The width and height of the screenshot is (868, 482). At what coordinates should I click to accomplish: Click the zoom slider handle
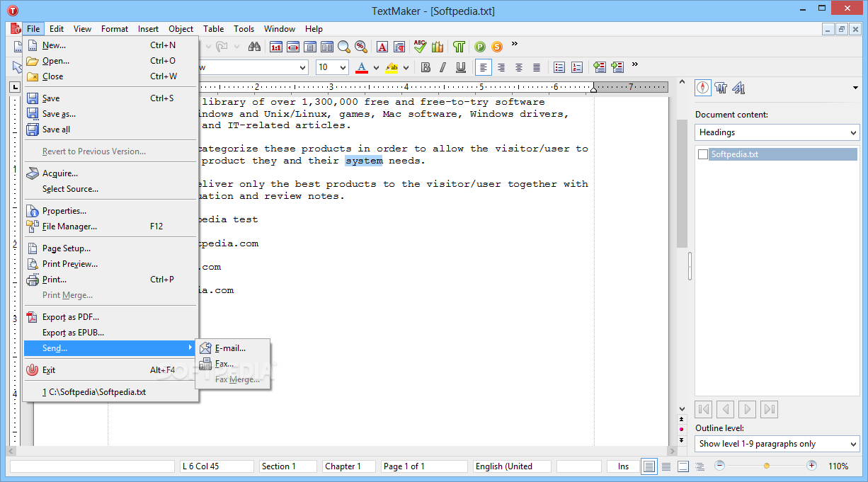tap(766, 466)
